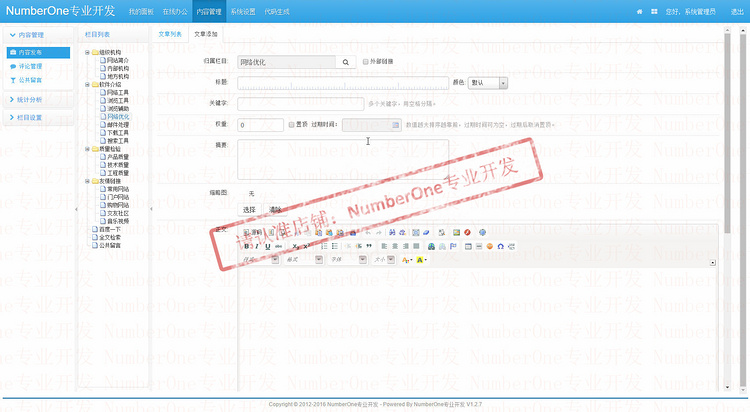The image size is (750, 412).
Task: Click the 选择 thumbnail button
Action: click(x=249, y=210)
